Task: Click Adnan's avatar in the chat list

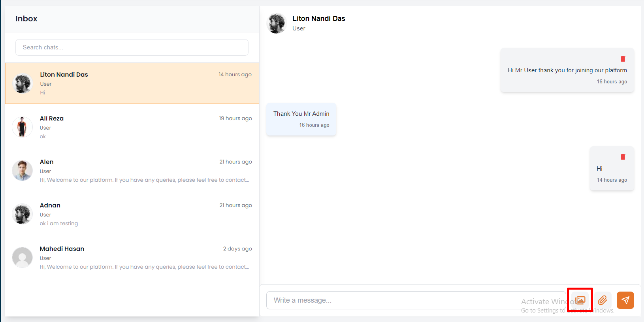Action: [x=23, y=214]
